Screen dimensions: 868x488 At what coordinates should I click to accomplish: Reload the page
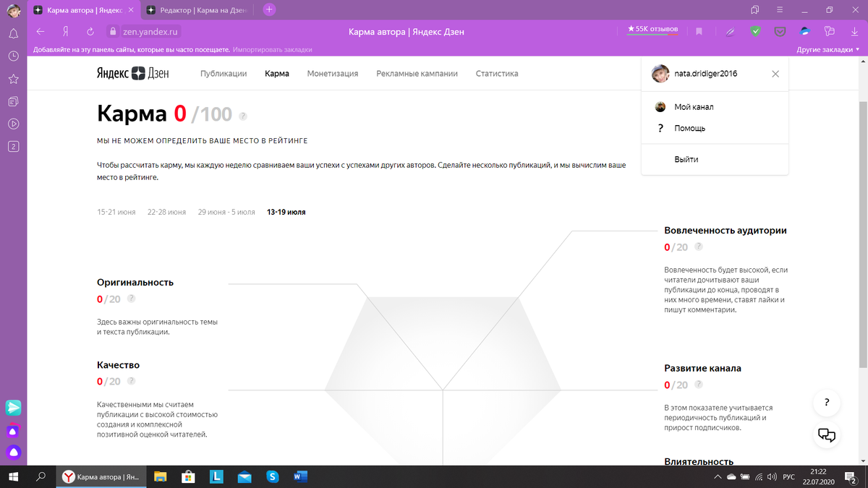(x=90, y=32)
